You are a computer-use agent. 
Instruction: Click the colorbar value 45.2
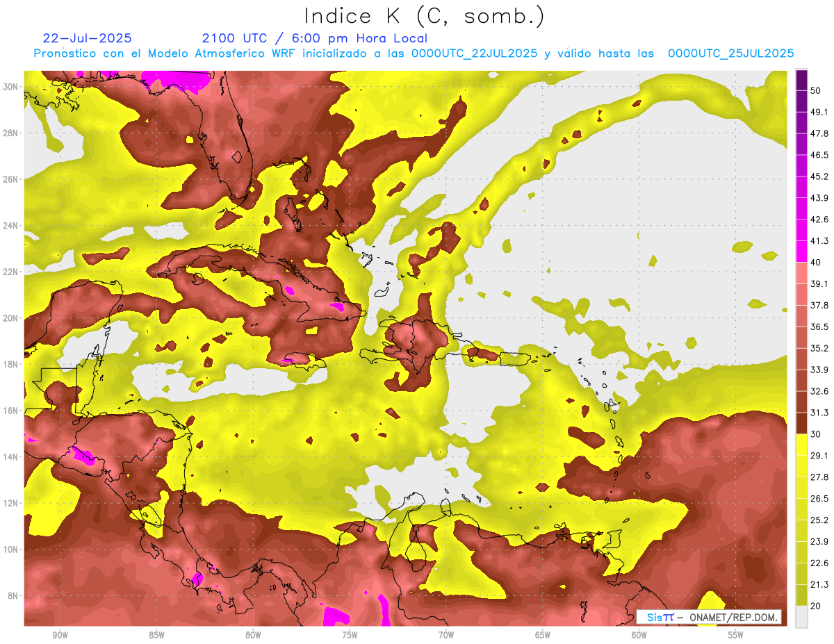pos(819,176)
